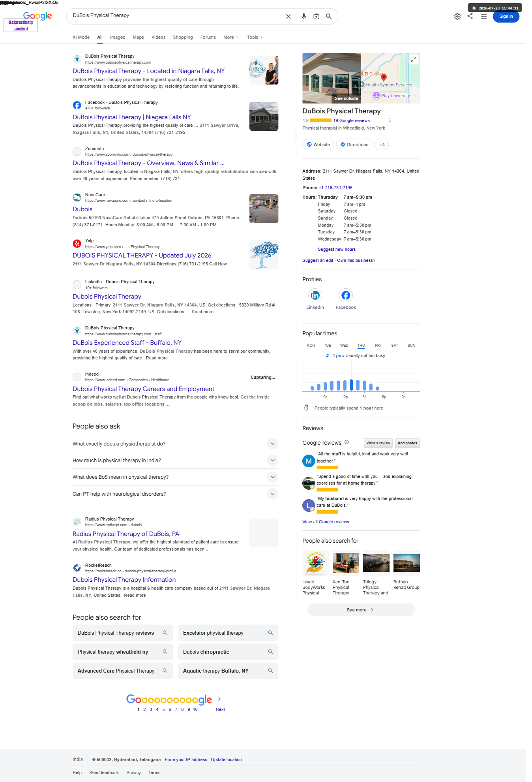The height and width of the screenshot is (782, 532).
Task: Start voice search with microphone icon
Action: coord(303,17)
